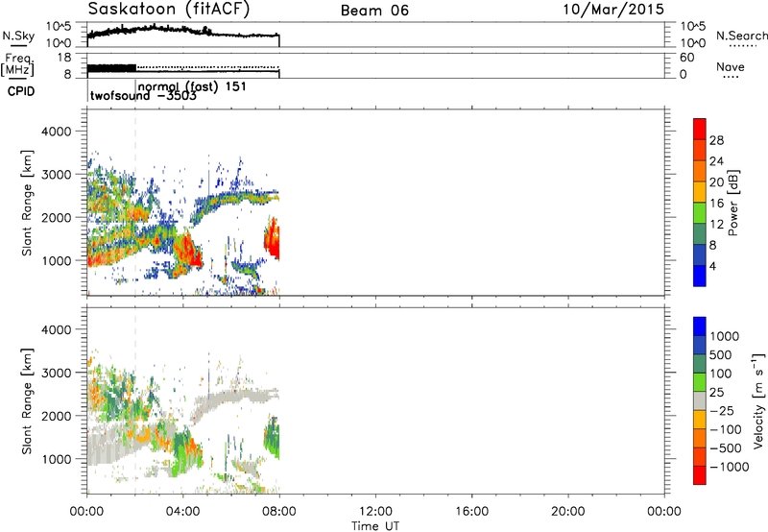Screen dimensions: 768x532
Task: Select Slant Range label of the velocity panel
Action: [x=27, y=401]
